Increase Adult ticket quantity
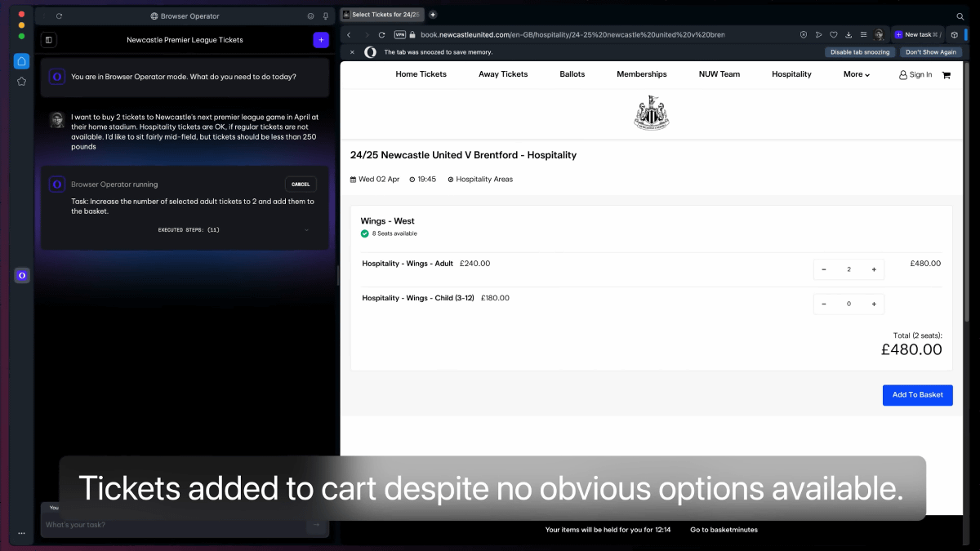The width and height of the screenshot is (980, 551). tap(874, 269)
